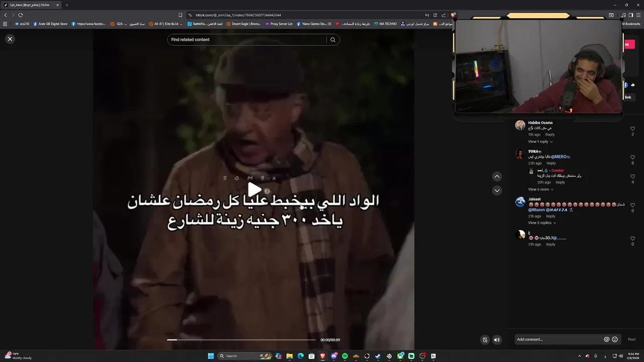Open the MA TECHNO bookmark
Image resolution: width=644 pixels, height=362 pixels.
point(385,24)
